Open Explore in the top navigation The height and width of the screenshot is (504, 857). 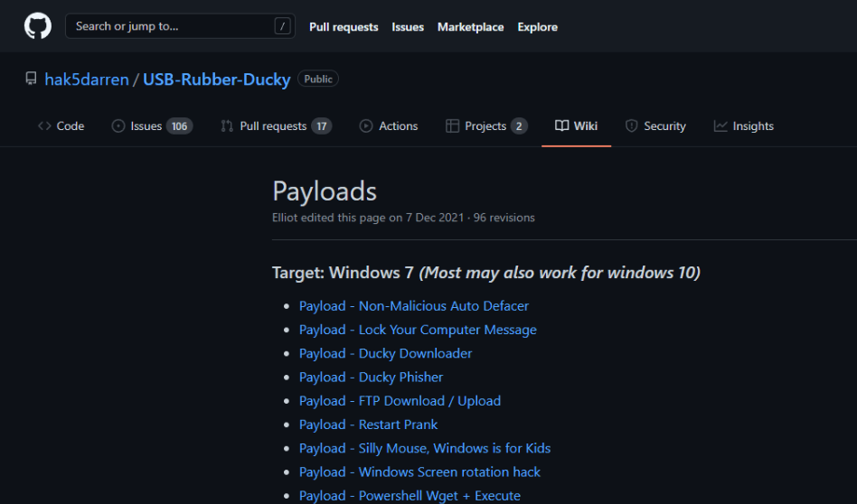537,27
